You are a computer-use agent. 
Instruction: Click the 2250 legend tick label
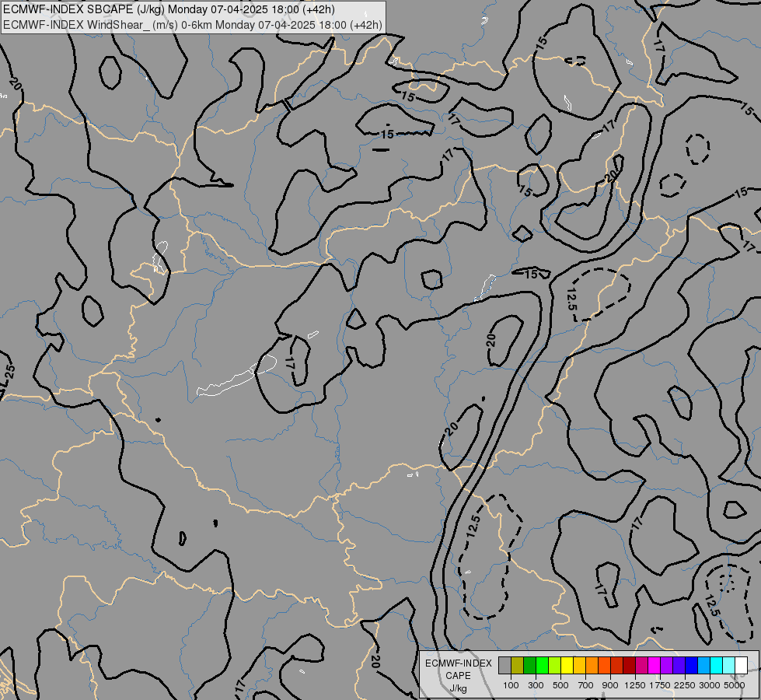(685, 685)
